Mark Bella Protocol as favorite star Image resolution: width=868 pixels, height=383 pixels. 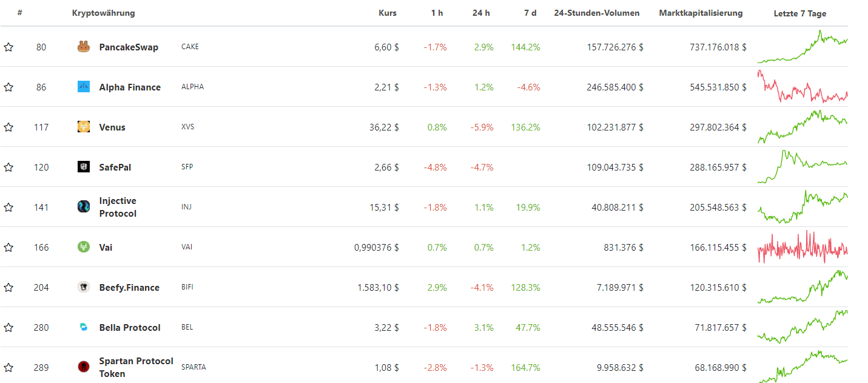[x=8, y=328]
